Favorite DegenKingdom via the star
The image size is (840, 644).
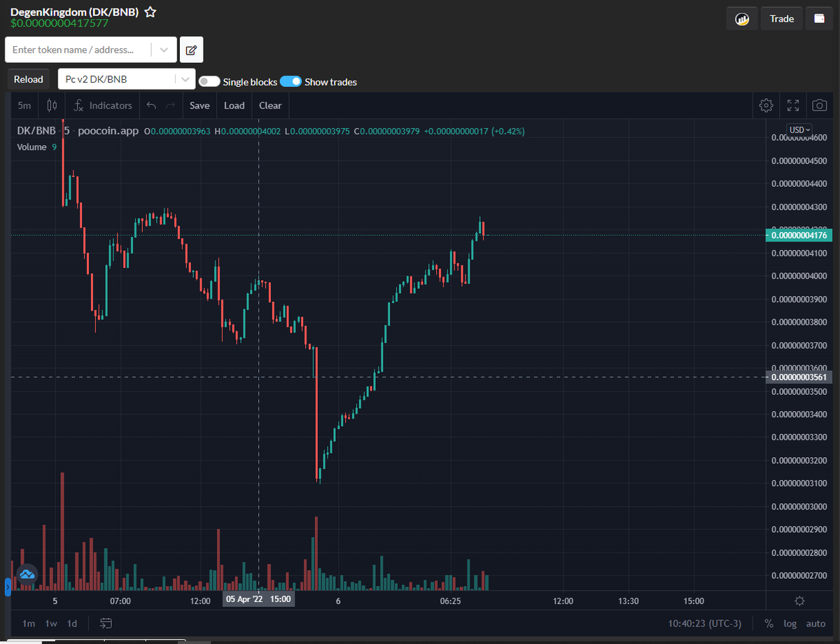150,11
